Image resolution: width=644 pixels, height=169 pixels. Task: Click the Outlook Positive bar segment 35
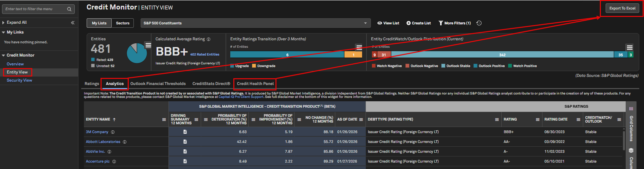621,55
